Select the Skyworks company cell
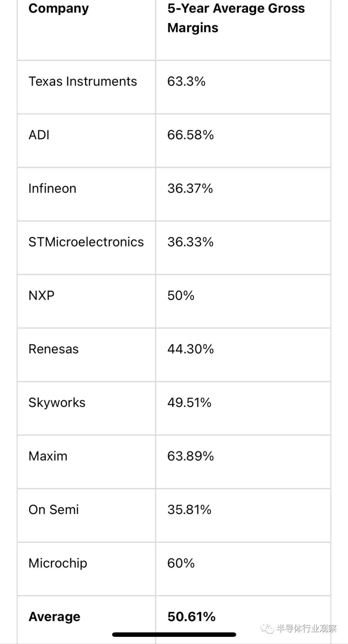 pos(57,403)
